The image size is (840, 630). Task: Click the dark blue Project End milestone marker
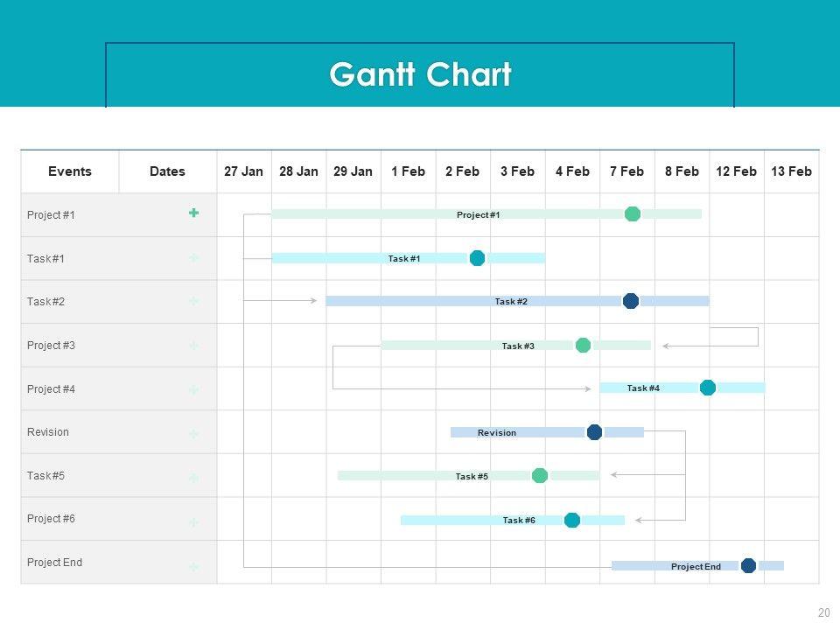748,566
